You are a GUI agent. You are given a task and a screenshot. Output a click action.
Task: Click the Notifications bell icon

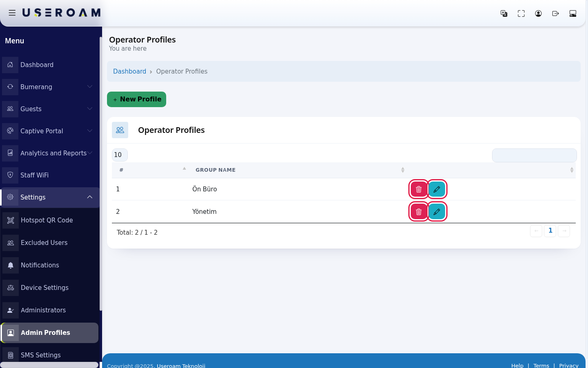(x=11, y=265)
